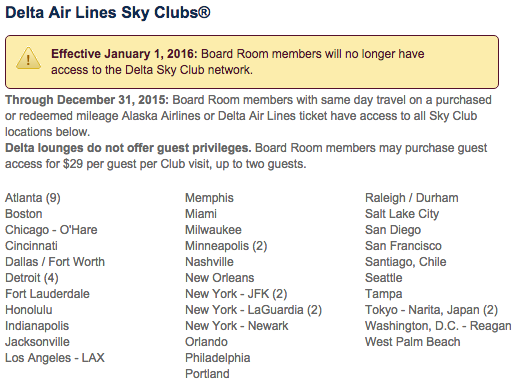
Task: Select the Honolulu location
Action: click(29, 310)
